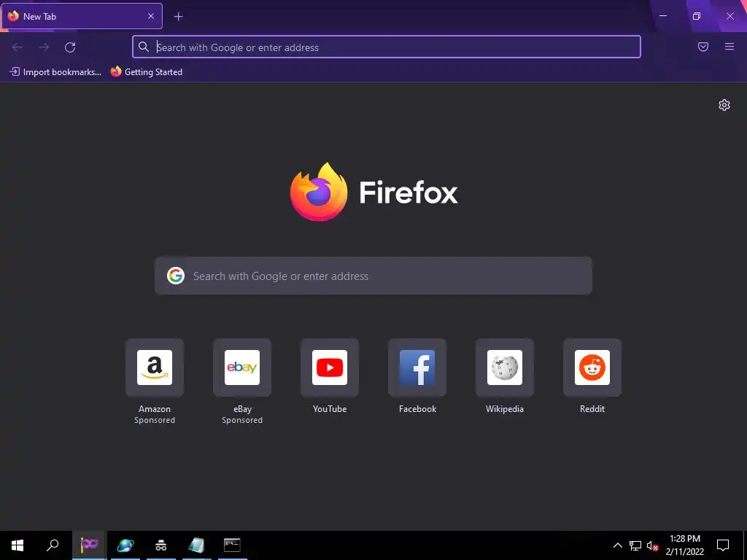
Task: Click the Google logo in search box
Action: (176, 276)
